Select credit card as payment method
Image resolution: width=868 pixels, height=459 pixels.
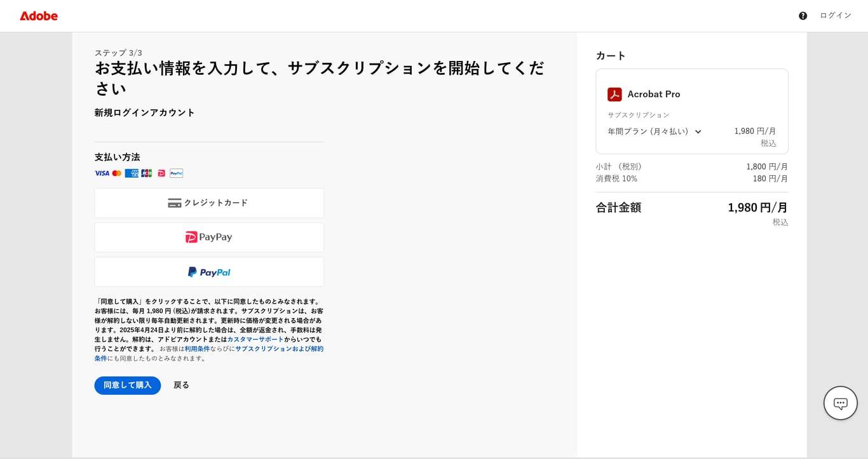click(x=208, y=203)
